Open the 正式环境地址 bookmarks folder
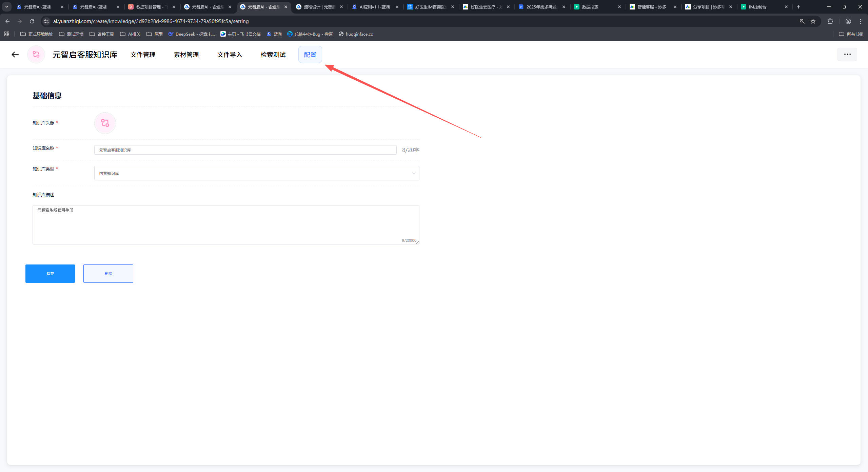This screenshot has height=472, width=868. pyautogui.click(x=37, y=34)
